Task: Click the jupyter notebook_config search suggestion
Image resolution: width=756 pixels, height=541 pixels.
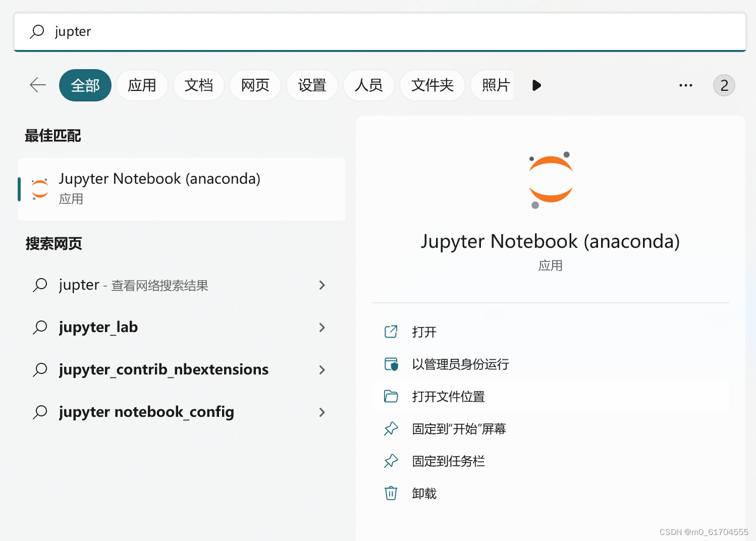Action: [182, 412]
